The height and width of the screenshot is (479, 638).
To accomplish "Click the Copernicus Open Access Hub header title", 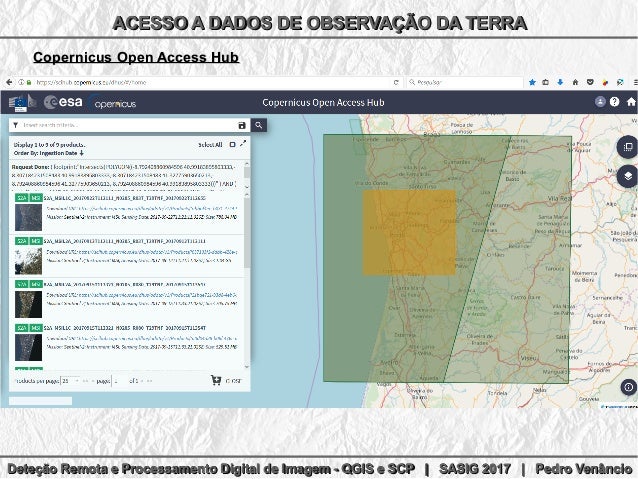I will point(323,103).
